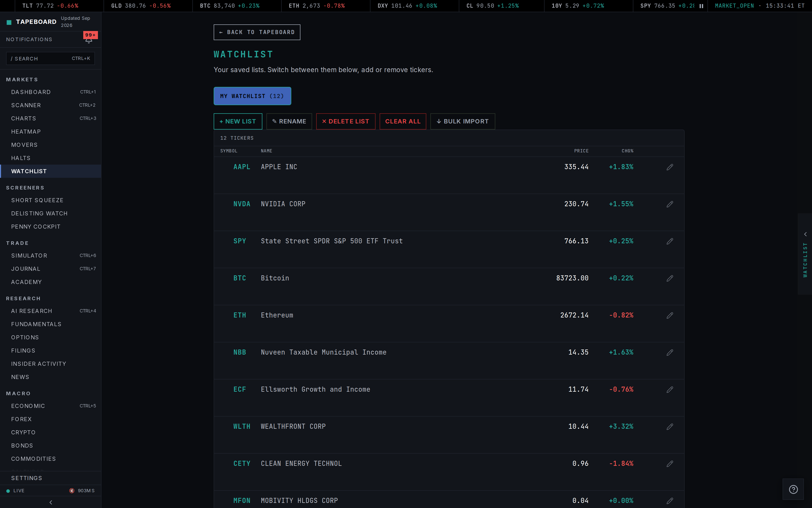Image resolution: width=812 pixels, height=508 pixels.
Task: Open the Academy page
Action: pyautogui.click(x=51, y=282)
